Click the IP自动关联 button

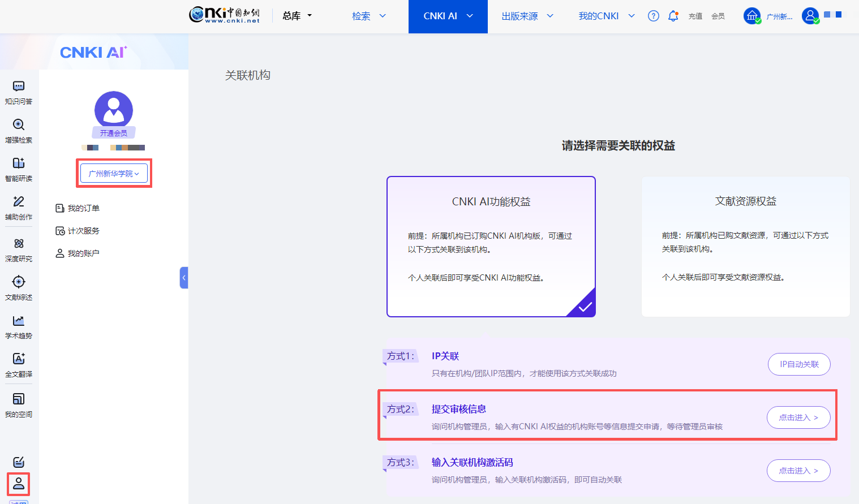(798, 364)
